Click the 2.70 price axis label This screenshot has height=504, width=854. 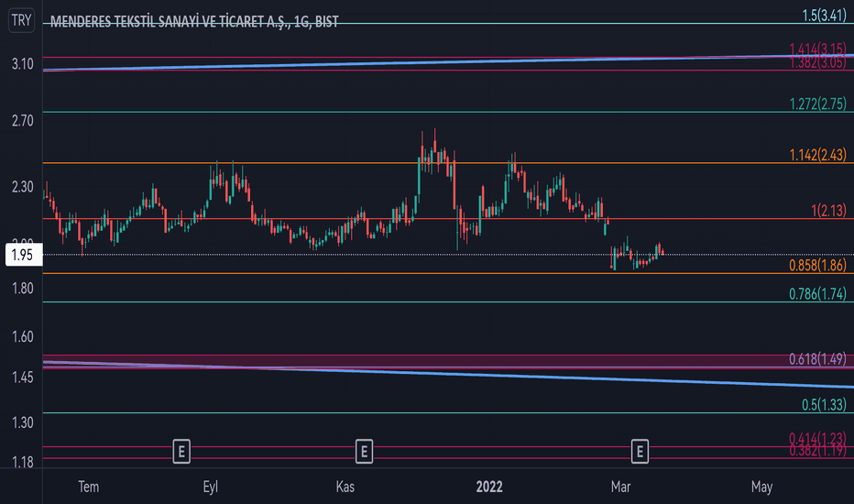(x=22, y=120)
